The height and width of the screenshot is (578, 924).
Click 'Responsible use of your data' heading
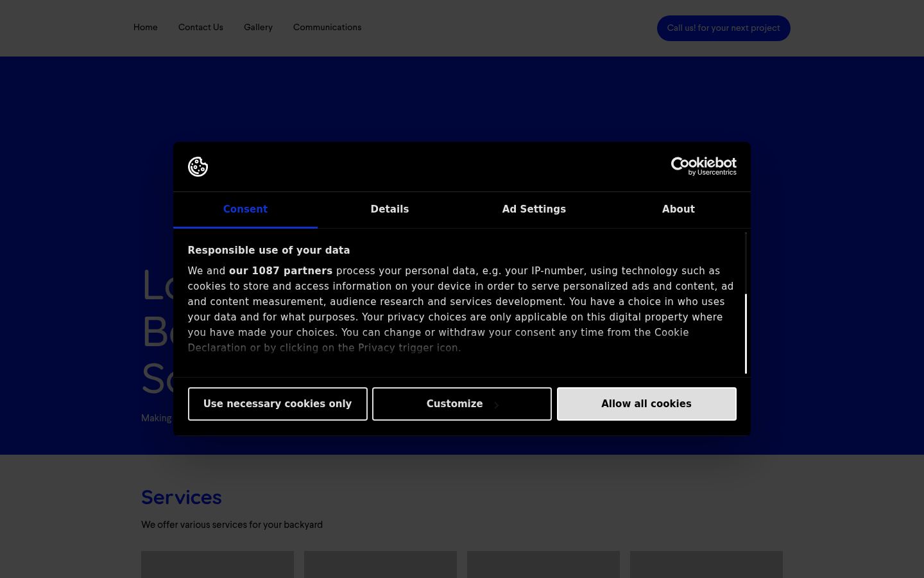269,250
